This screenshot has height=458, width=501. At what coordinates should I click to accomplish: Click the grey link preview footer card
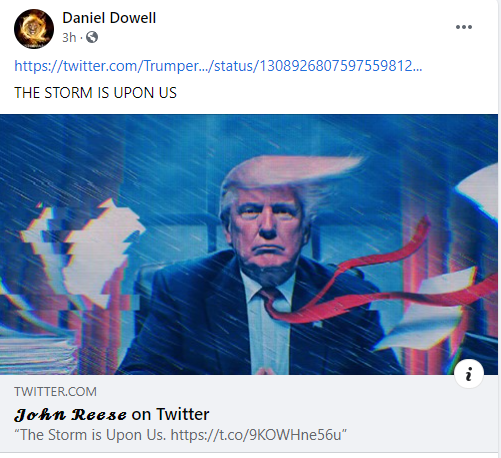249,413
